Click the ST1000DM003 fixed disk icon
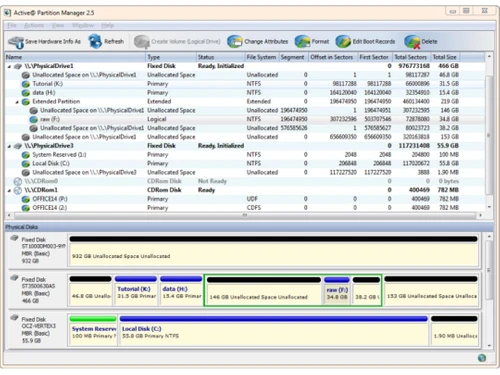This screenshot has width=500, height=375. tap(14, 238)
